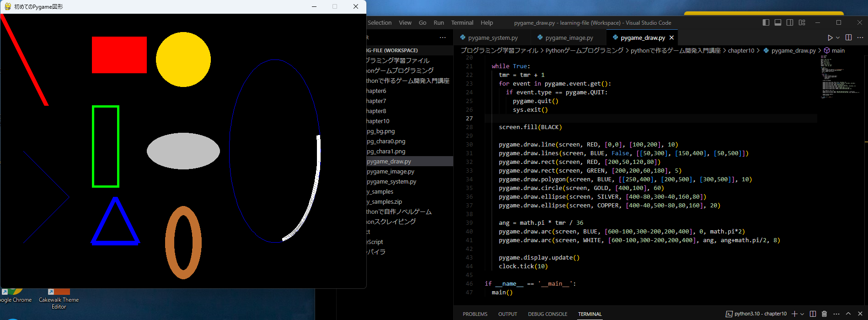Run the Python file with play icon
Viewport: 868px width, 320px height.
click(830, 38)
